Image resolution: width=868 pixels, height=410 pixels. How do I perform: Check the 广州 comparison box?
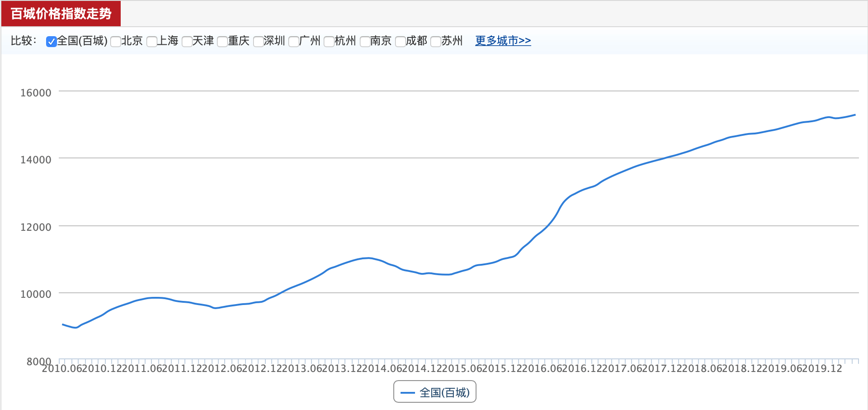point(293,42)
